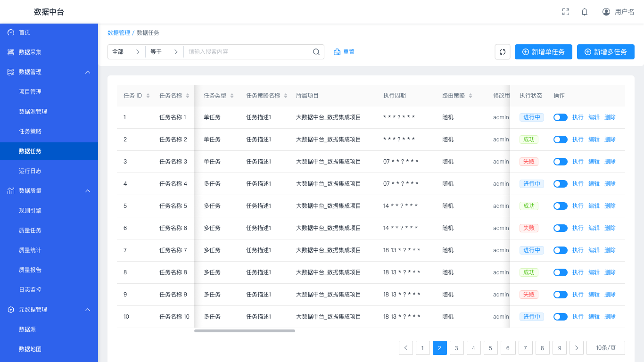
Task: Click the user avatar icon
Action: pyautogui.click(x=606, y=12)
